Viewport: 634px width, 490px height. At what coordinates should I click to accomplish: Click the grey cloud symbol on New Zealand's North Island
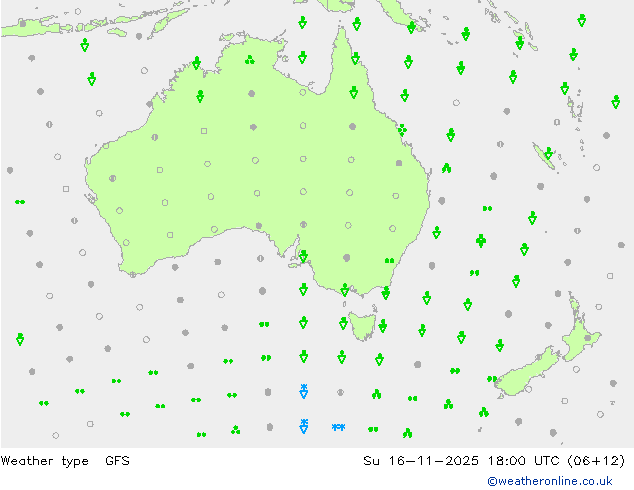point(587,338)
